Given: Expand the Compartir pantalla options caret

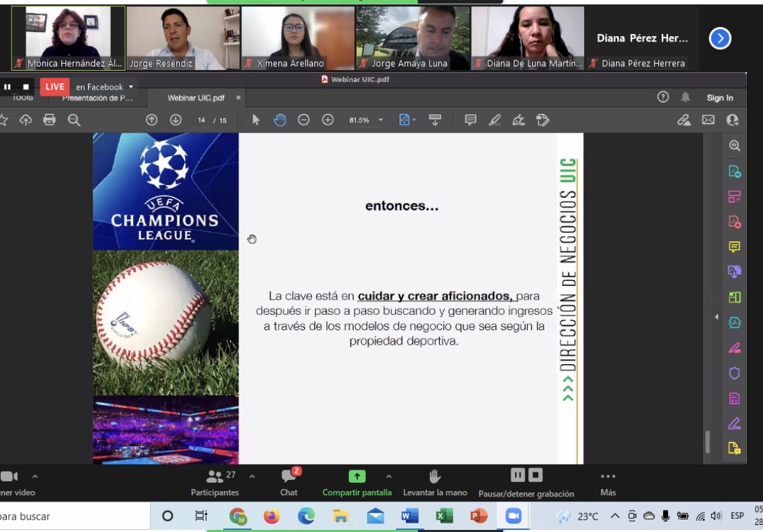Looking at the screenshot, I should 389,477.
